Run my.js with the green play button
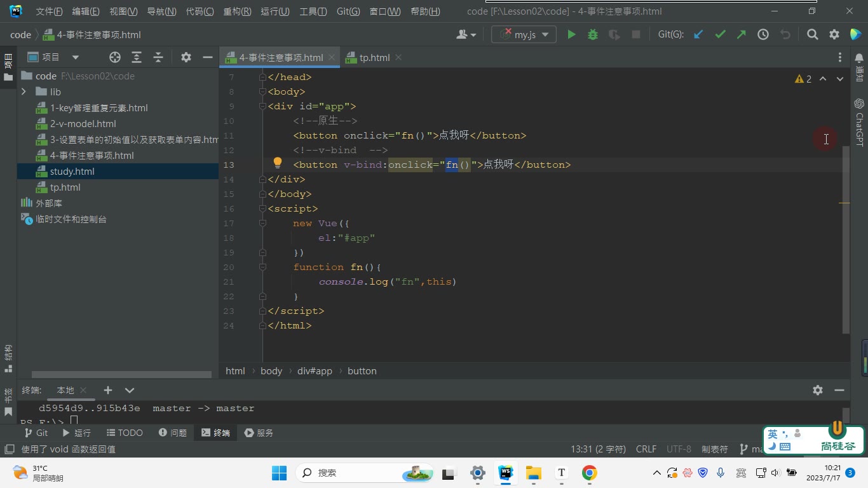Screen dimensions: 868x488 pyautogui.click(x=571, y=35)
